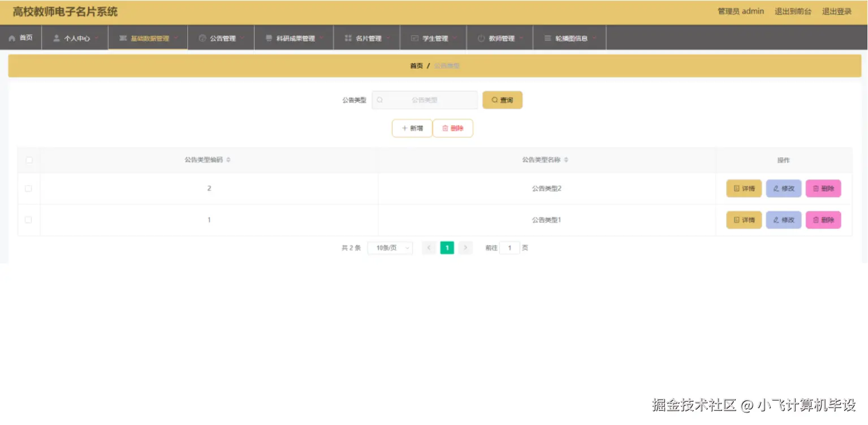Open 详情 for 公告类型2 row
Image resolution: width=868 pixels, height=425 pixels.
(744, 188)
